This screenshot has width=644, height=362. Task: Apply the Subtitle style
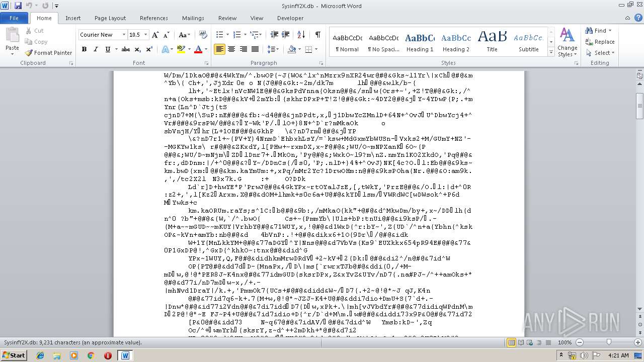[x=529, y=42]
